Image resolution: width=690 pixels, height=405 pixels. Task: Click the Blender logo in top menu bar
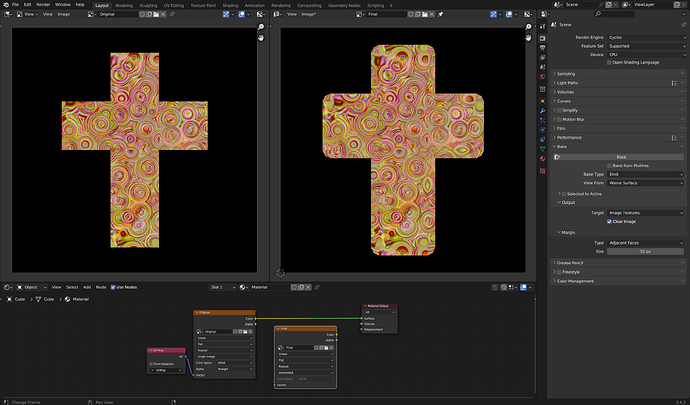pos(6,5)
